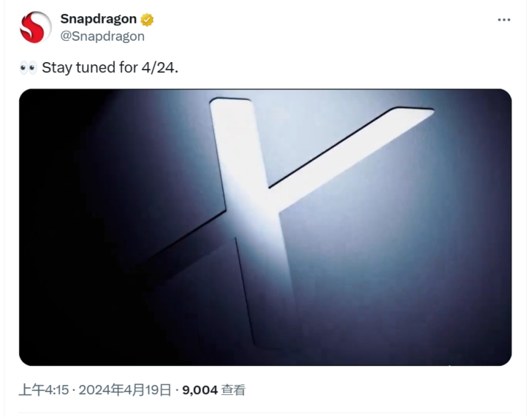Click the word "tuned" in the tweet
Screen dimensions: 532x417
95,67
